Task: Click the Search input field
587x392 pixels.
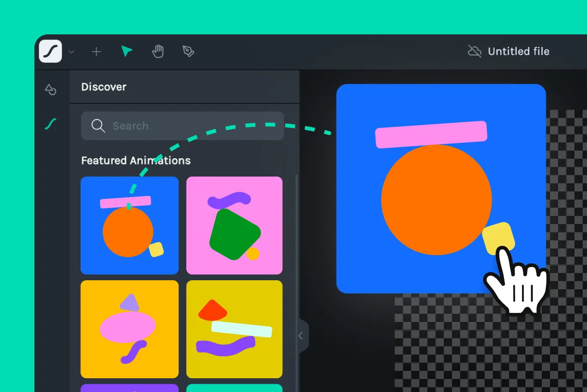Action: pyautogui.click(x=182, y=126)
